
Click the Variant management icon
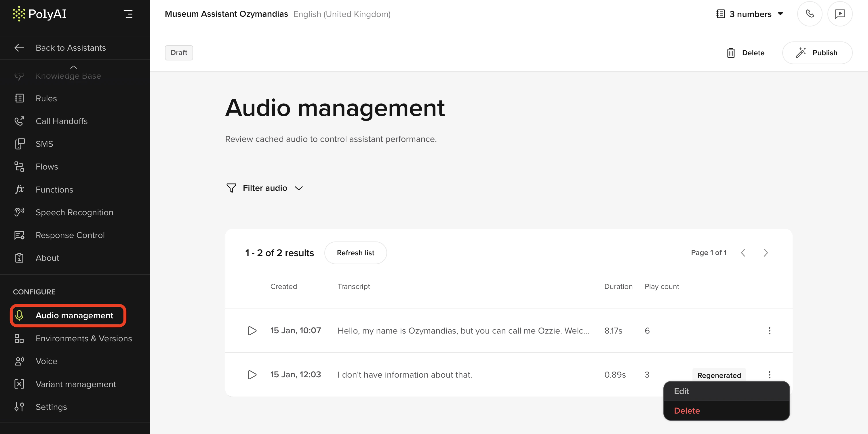(19, 384)
